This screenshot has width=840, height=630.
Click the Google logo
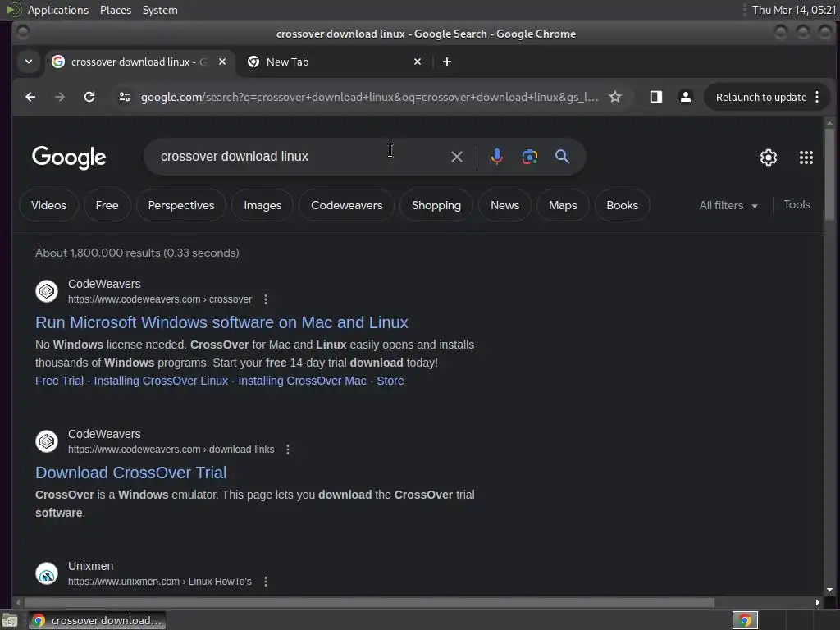tap(69, 157)
